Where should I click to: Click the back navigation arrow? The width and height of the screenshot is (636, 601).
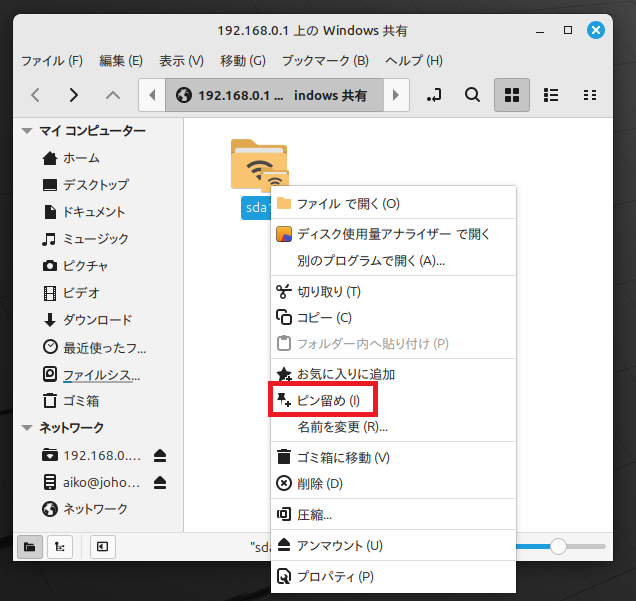point(35,96)
